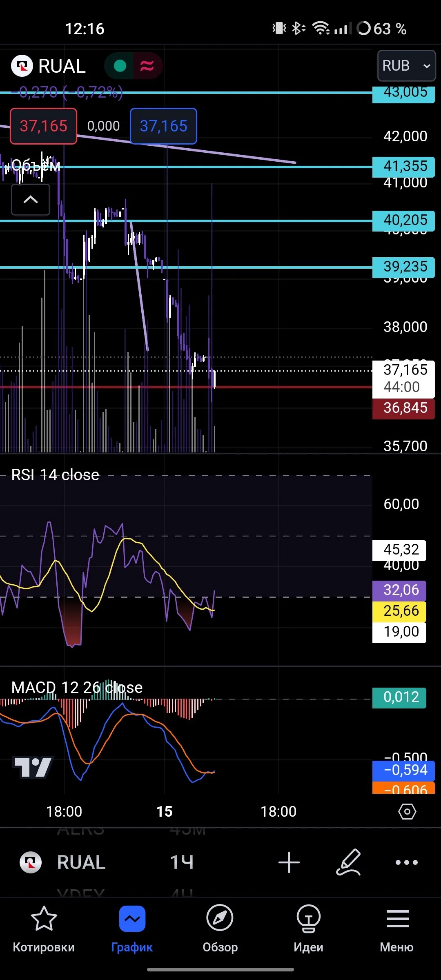Tap the blue buy price 37,165 button

pos(163,126)
